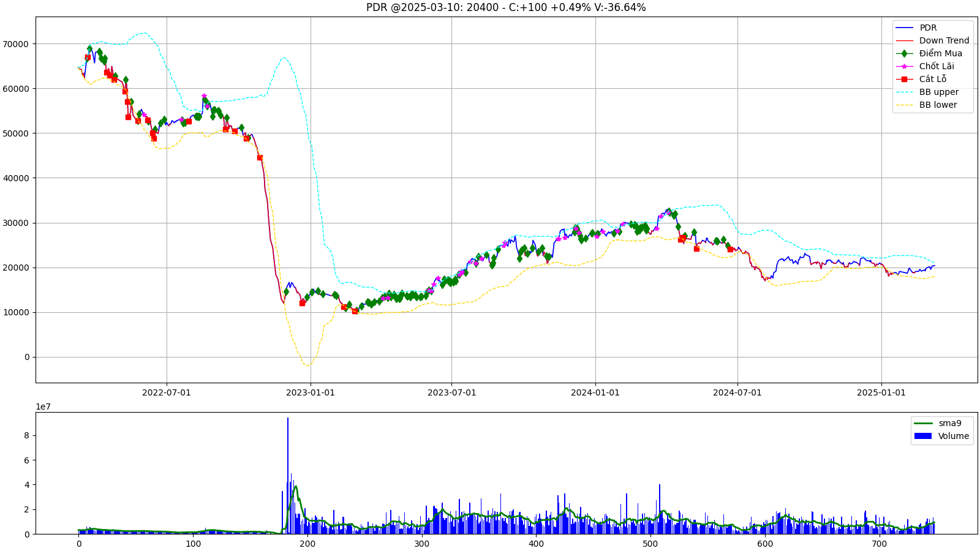Click the 100 tick on the volume axis
Image resolution: width=980 pixels, height=551 pixels.
point(193,544)
